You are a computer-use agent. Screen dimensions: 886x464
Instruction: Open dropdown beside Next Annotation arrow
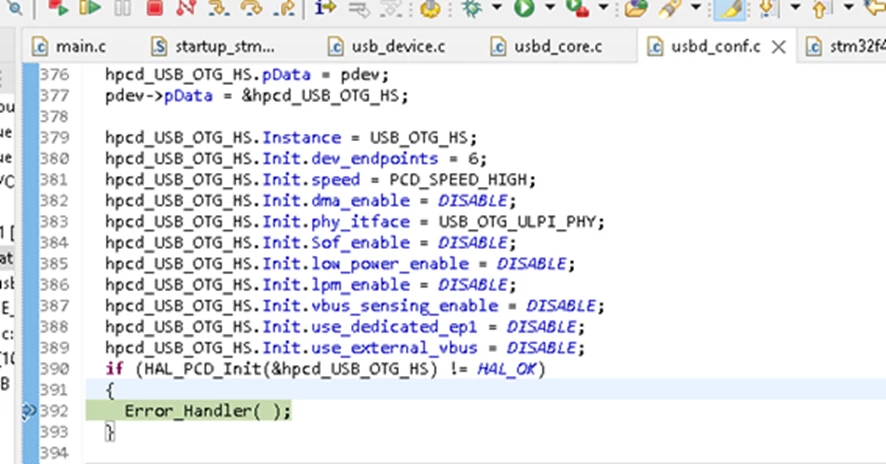795,8
